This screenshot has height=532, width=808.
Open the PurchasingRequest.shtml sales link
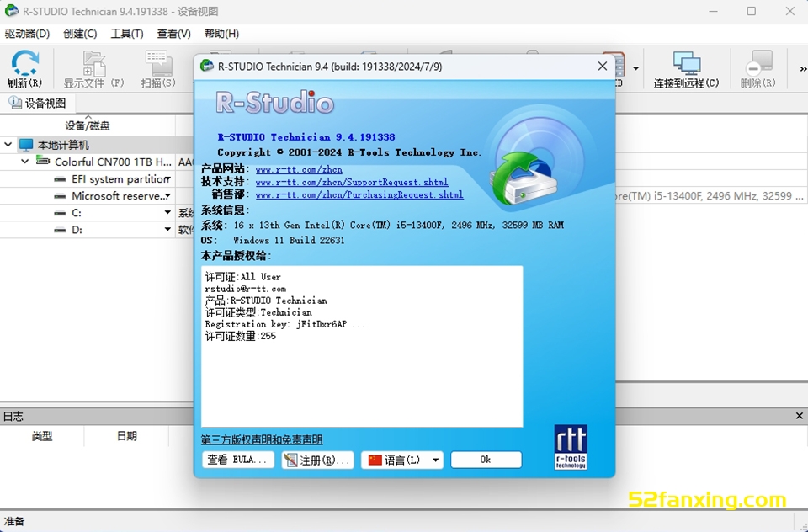point(359,194)
